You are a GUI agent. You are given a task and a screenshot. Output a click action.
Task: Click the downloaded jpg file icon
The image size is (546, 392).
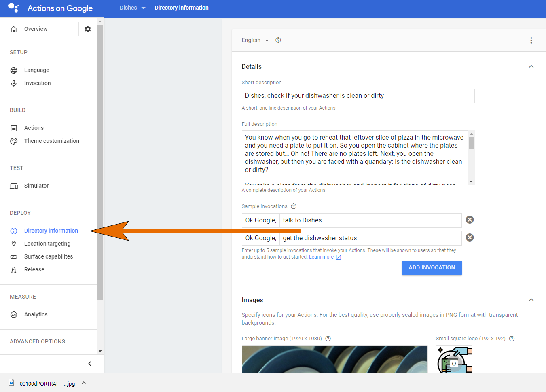(11, 383)
